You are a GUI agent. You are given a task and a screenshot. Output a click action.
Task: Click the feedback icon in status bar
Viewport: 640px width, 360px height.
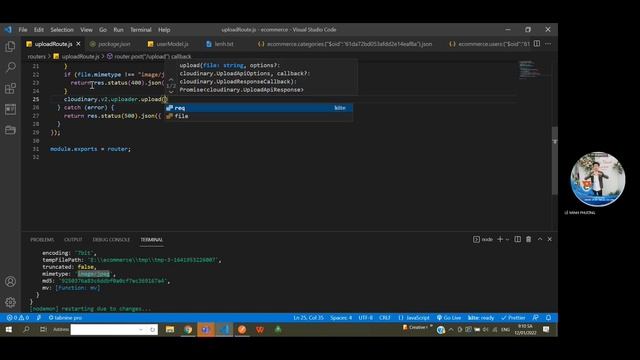click(x=535, y=318)
